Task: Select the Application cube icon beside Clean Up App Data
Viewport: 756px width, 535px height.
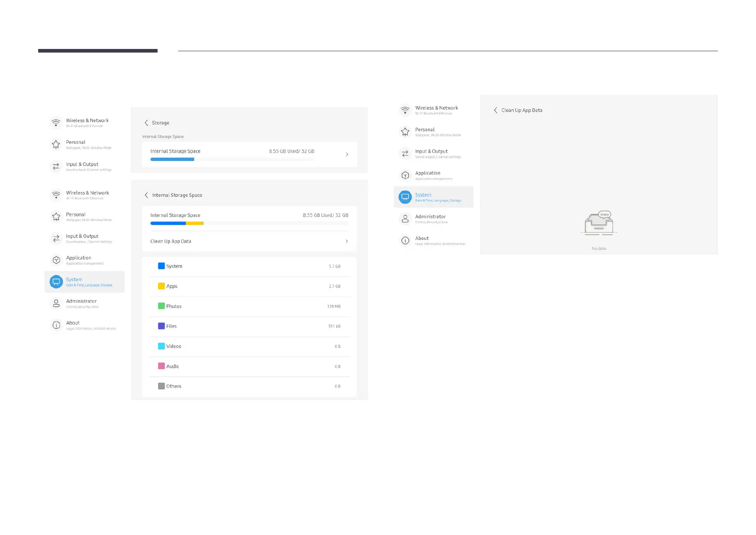Action: pos(405,175)
